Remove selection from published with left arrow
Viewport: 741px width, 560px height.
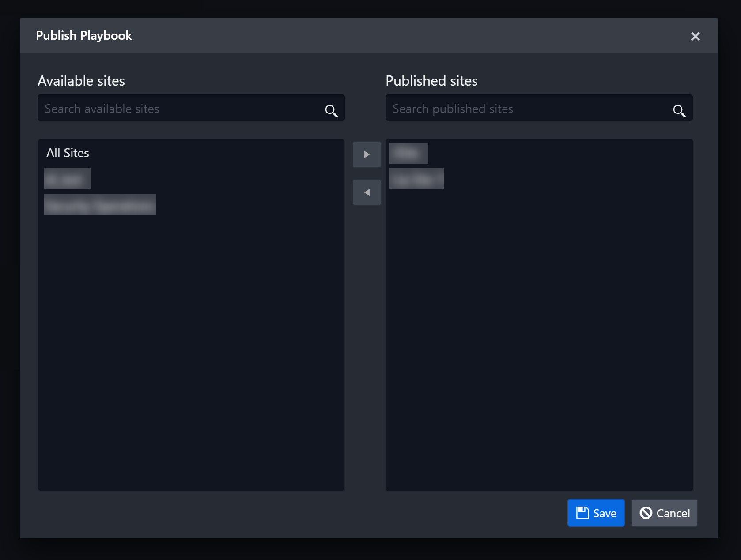click(x=367, y=192)
